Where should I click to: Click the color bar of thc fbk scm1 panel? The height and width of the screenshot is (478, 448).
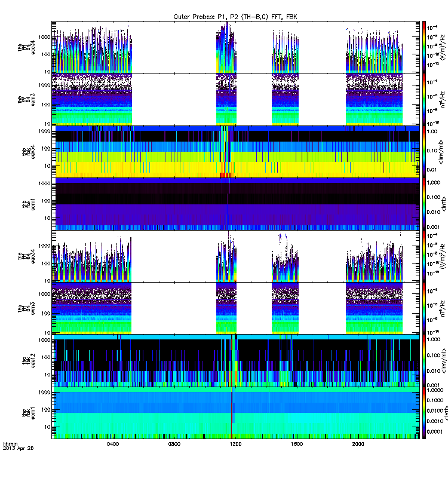424,413
